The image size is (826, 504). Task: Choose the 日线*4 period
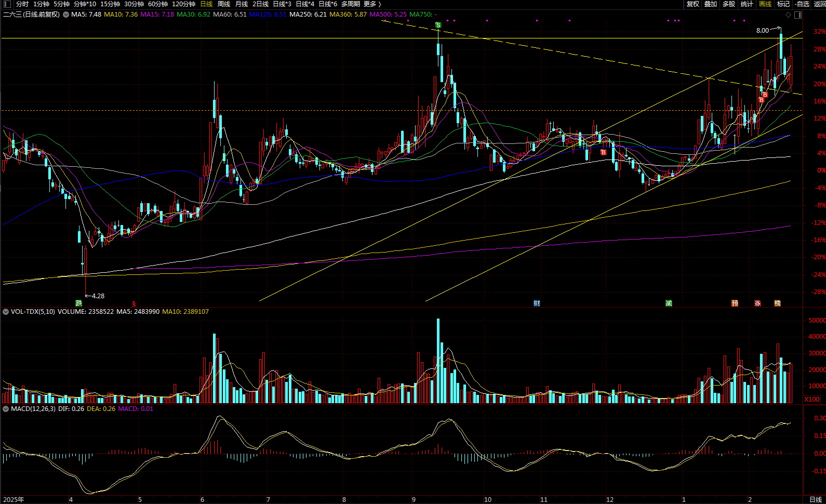pos(305,4)
